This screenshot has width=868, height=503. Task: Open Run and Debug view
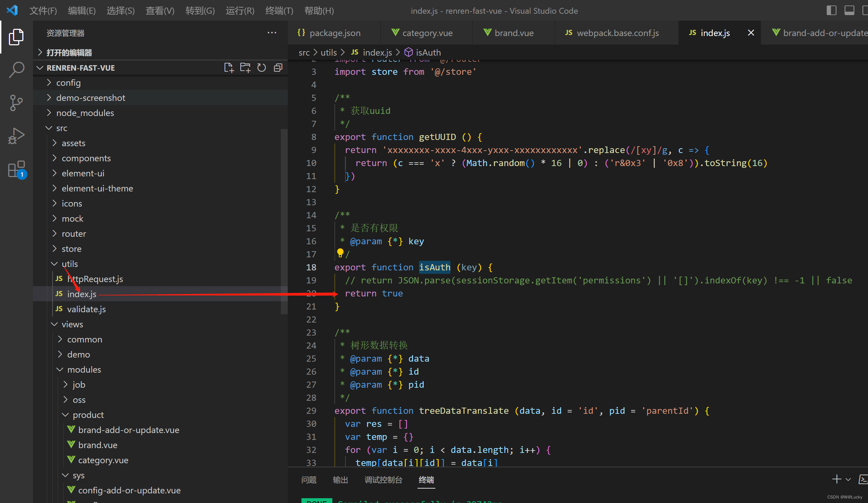pos(16,136)
